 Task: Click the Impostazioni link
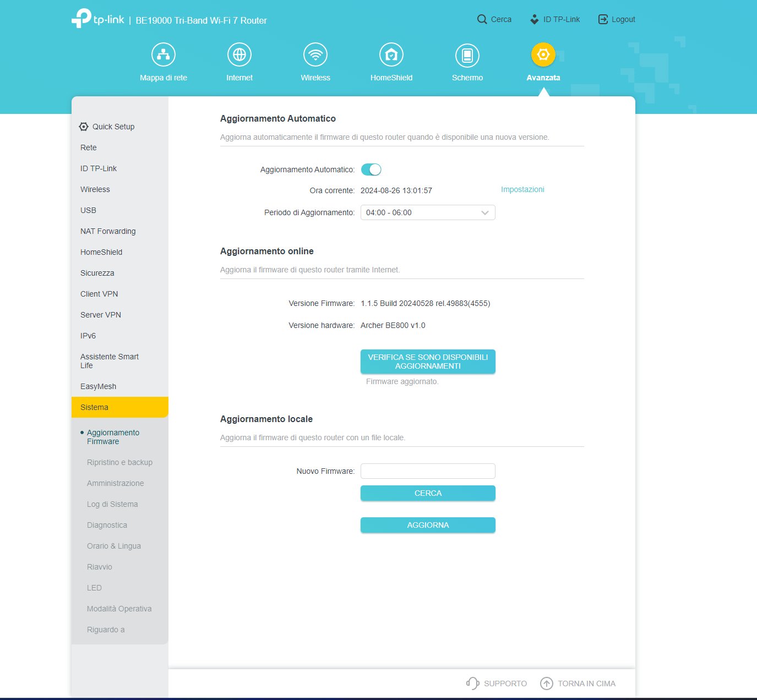tap(522, 189)
